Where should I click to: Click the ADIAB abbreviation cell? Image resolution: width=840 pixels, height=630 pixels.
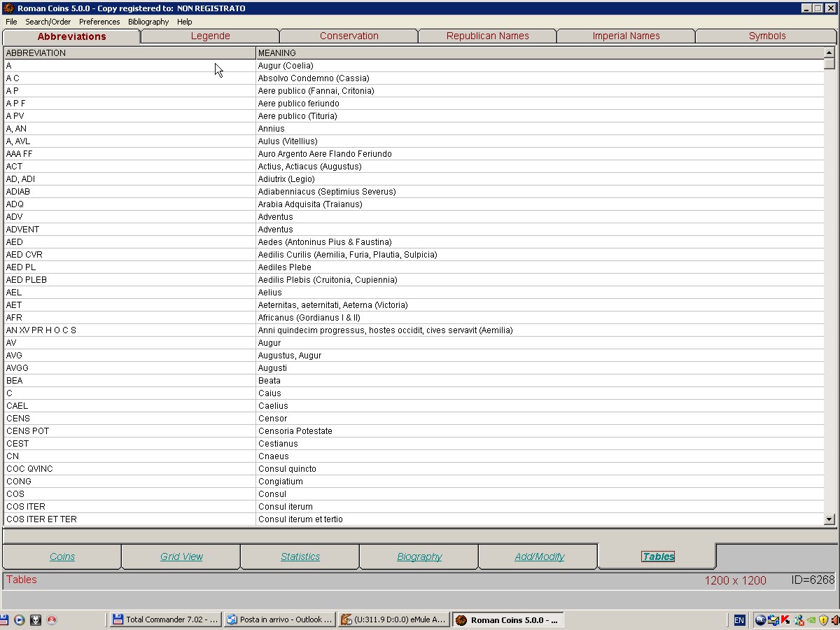[129, 192]
